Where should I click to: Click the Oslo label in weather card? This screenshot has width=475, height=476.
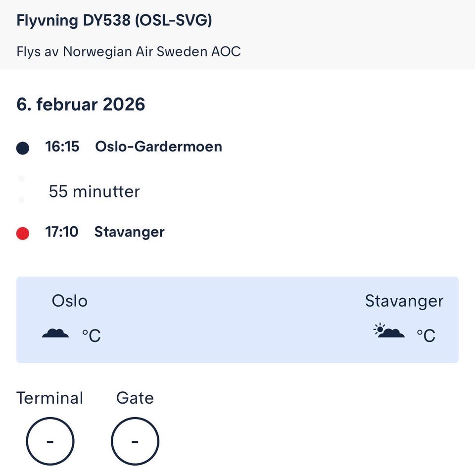70,301
